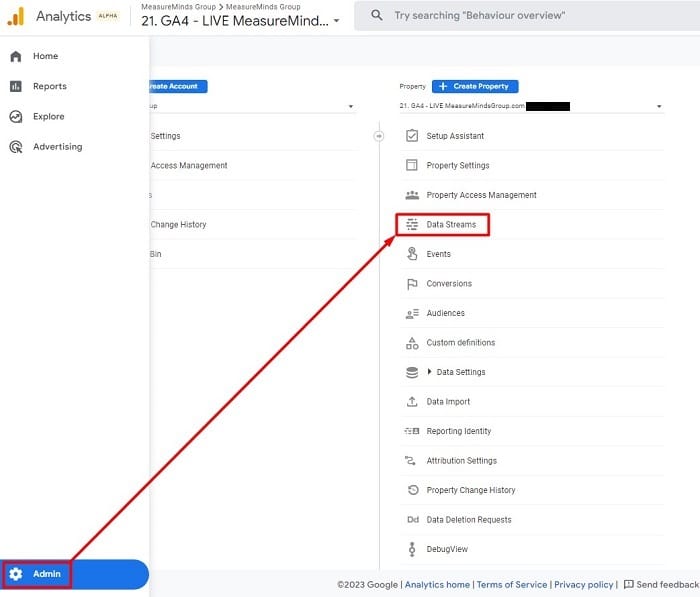Open Data Deletion Requests

469,520
